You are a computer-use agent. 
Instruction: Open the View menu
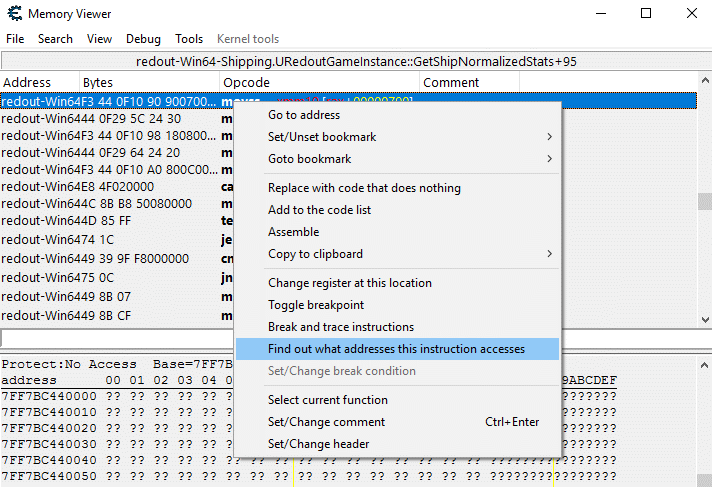pyautogui.click(x=99, y=39)
